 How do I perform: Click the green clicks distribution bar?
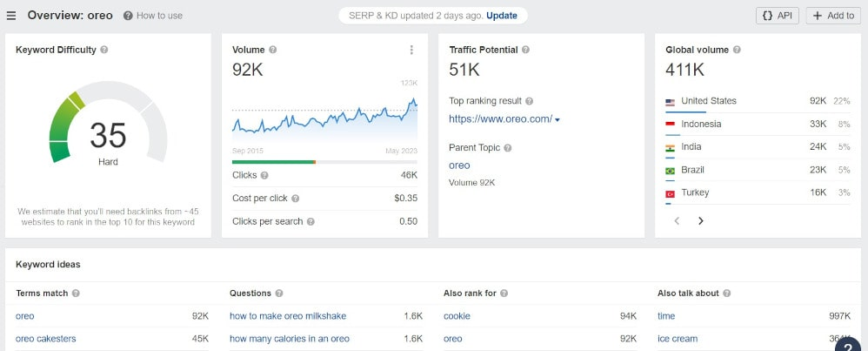coord(273,162)
